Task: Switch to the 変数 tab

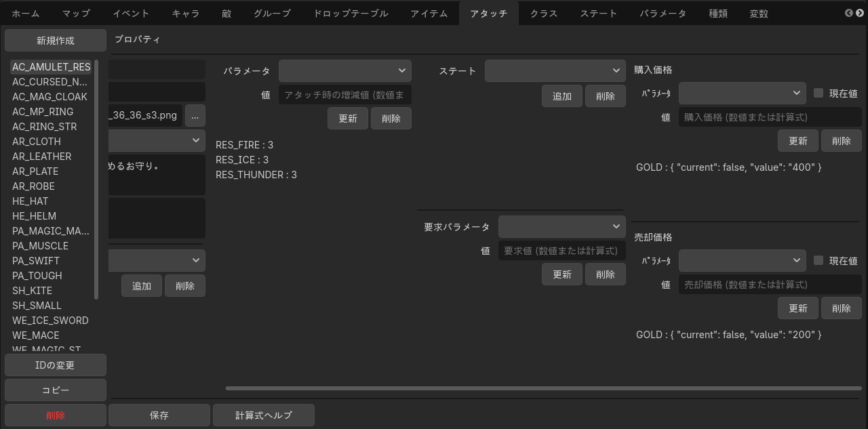Action: point(759,14)
